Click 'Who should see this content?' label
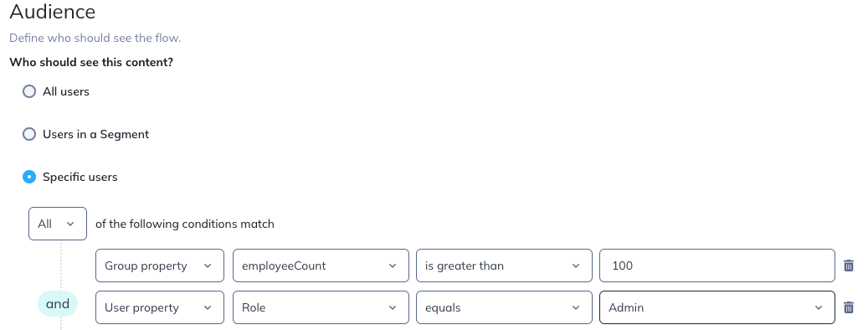This screenshot has width=868, height=330. [x=91, y=62]
